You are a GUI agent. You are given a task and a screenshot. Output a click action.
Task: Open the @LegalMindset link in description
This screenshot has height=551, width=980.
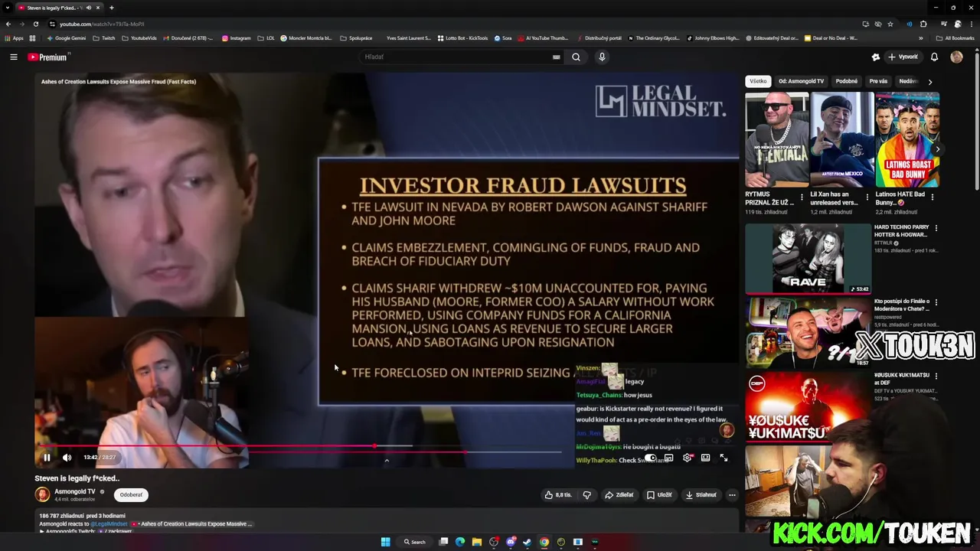pos(108,524)
